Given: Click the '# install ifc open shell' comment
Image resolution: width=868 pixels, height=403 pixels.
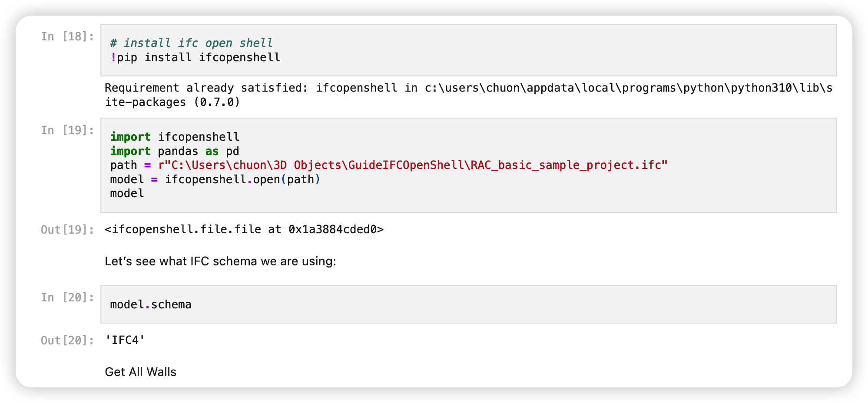Looking at the screenshot, I should (x=191, y=43).
